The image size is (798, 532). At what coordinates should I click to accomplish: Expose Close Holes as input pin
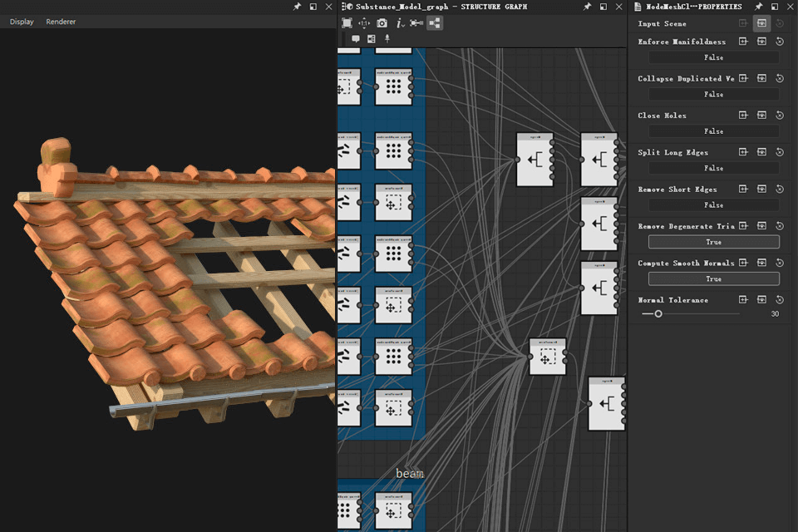[744, 116]
